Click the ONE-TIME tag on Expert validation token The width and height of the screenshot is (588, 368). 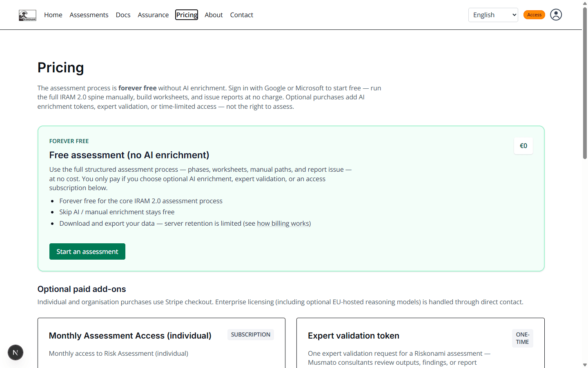click(x=523, y=338)
